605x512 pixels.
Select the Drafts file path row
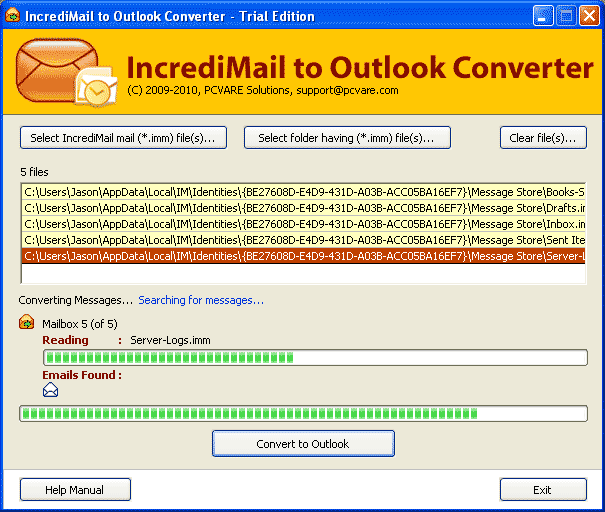pyautogui.click(x=304, y=208)
